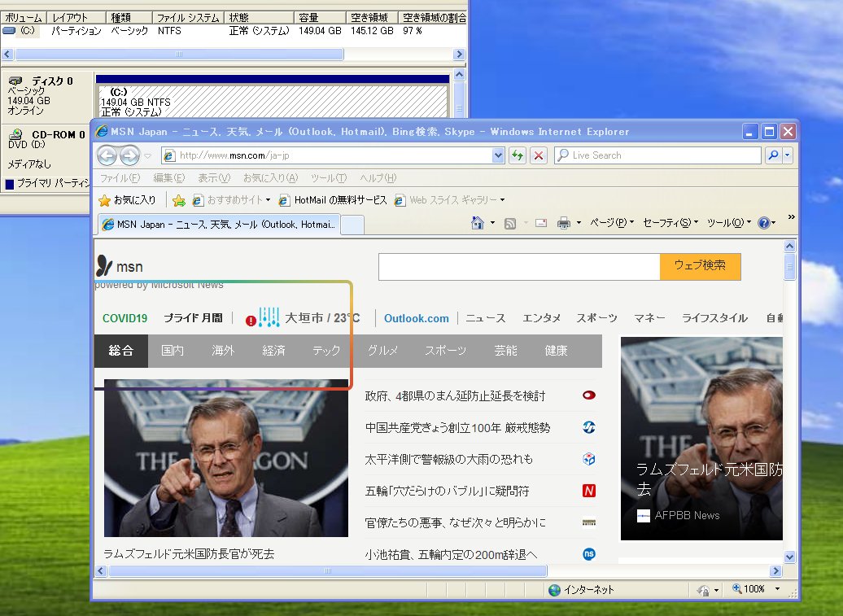
Task: Open the お気に入り favorites star button
Action: 127,200
